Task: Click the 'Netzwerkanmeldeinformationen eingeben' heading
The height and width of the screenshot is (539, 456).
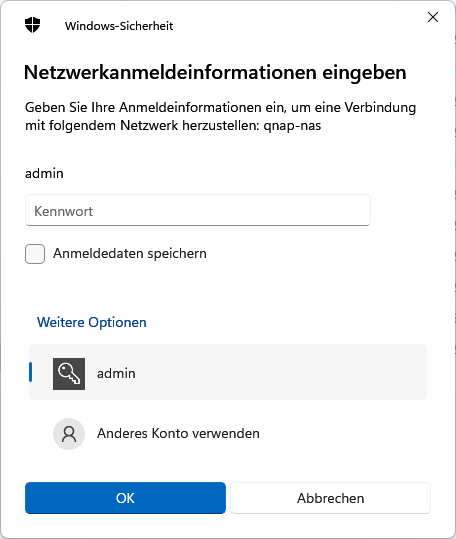Action: point(215,73)
